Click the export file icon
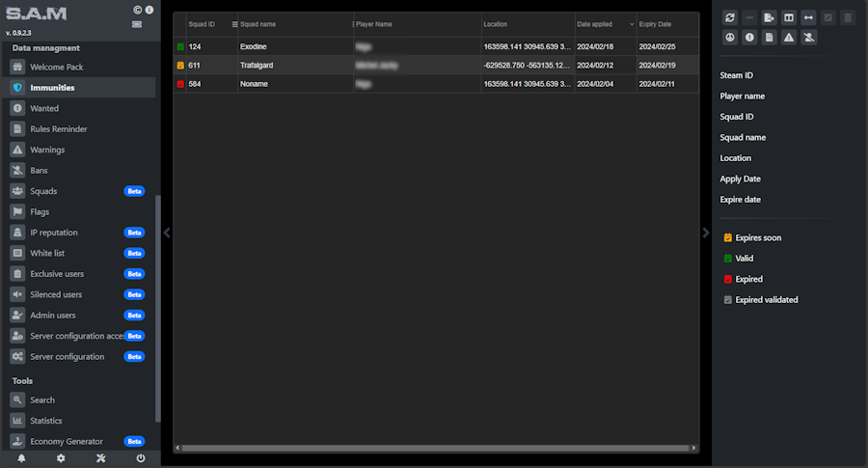The height and width of the screenshot is (468, 868). (x=769, y=17)
